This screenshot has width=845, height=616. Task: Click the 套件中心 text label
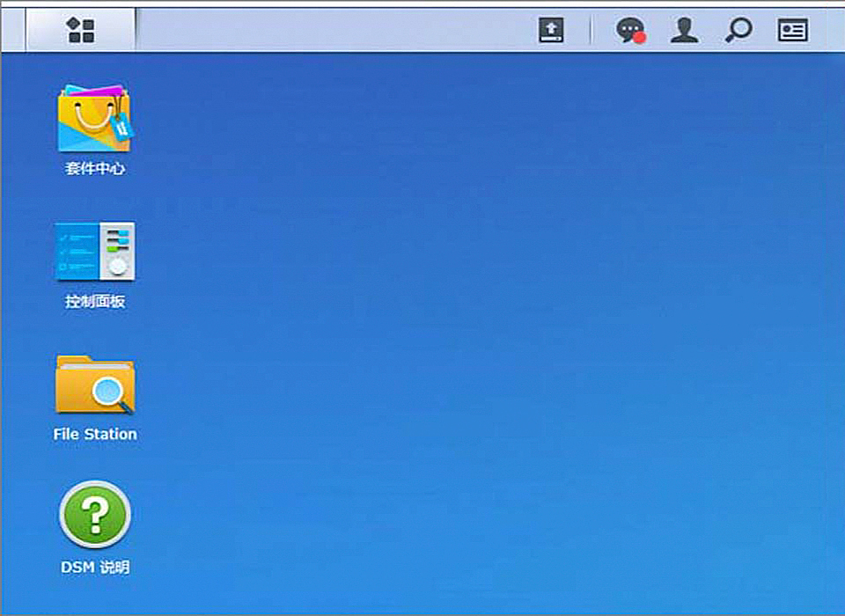(x=95, y=168)
